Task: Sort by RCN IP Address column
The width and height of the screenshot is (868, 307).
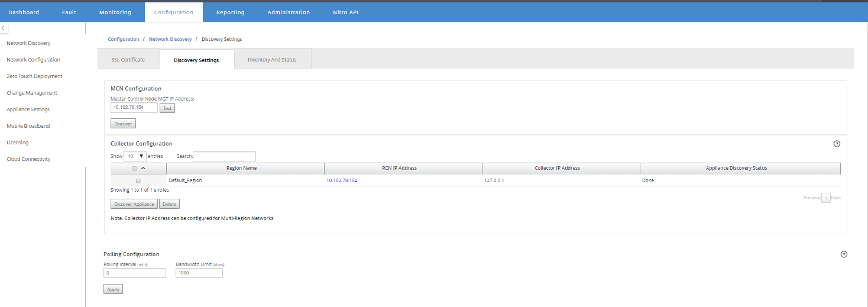Action: click(403, 169)
